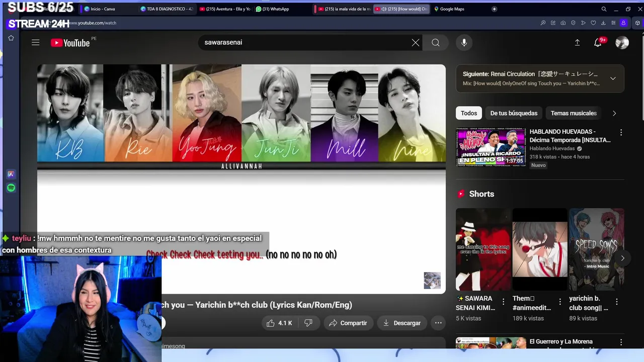Click the Descargar download button

(x=401, y=323)
